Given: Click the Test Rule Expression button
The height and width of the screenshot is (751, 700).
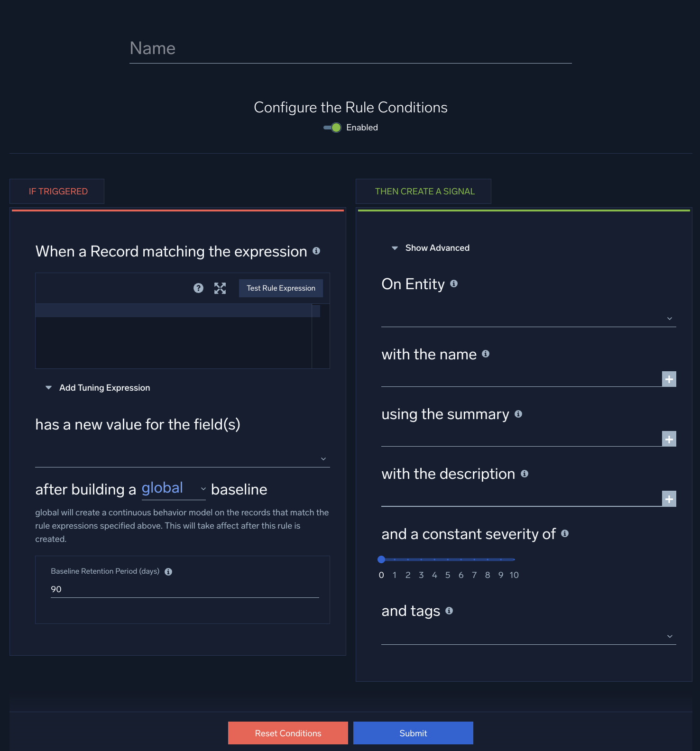Looking at the screenshot, I should [x=281, y=288].
